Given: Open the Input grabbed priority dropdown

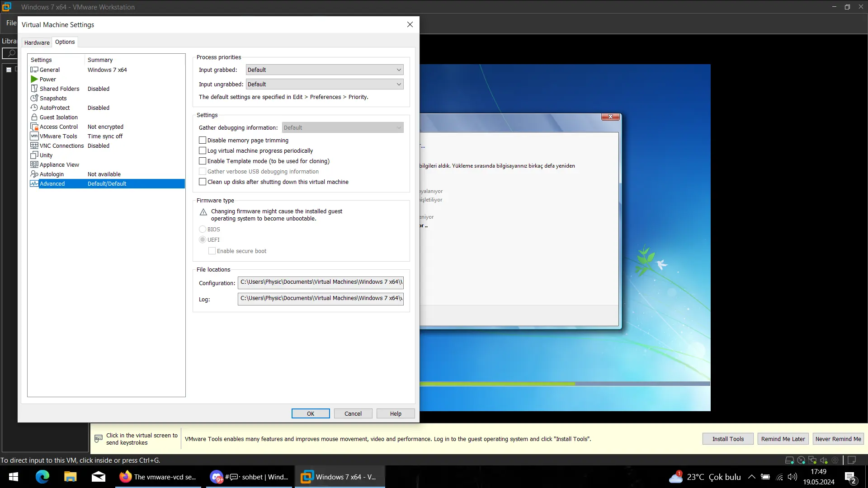Looking at the screenshot, I should click(325, 70).
